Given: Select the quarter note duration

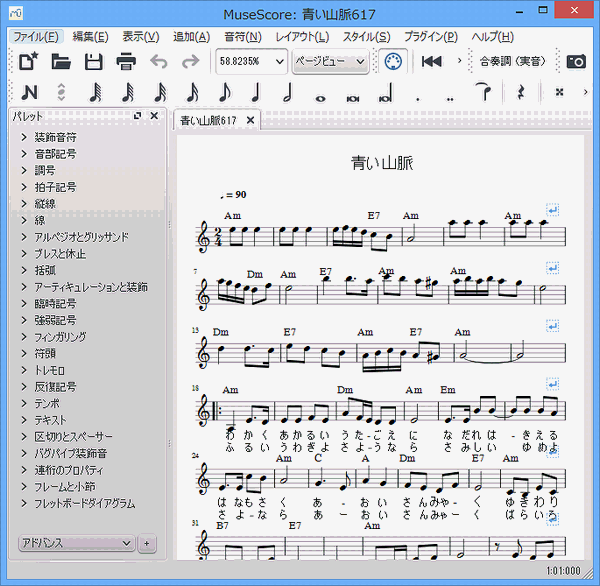Looking at the screenshot, I should click(x=256, y=92).
